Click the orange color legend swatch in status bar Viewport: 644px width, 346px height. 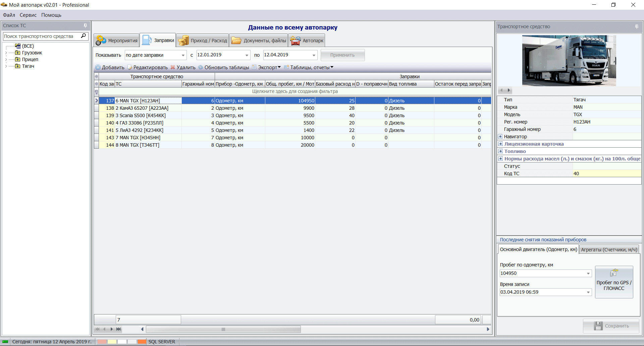[142, 342]
